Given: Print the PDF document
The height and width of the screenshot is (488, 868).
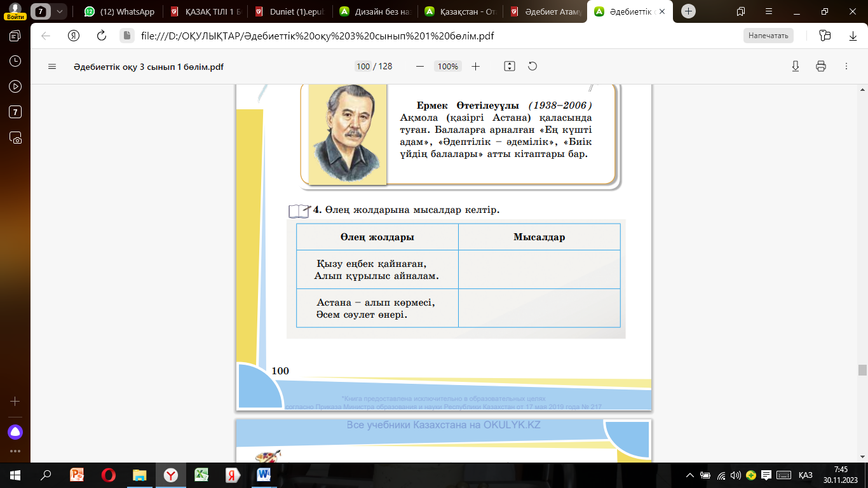Looking at the screenshot, I should pos(820,67).
